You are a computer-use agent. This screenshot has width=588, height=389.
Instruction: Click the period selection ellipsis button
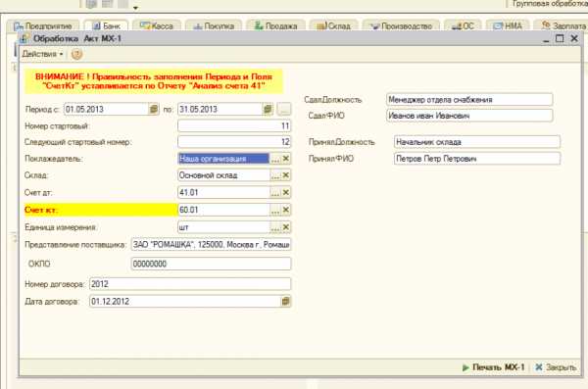coord(284,109)
